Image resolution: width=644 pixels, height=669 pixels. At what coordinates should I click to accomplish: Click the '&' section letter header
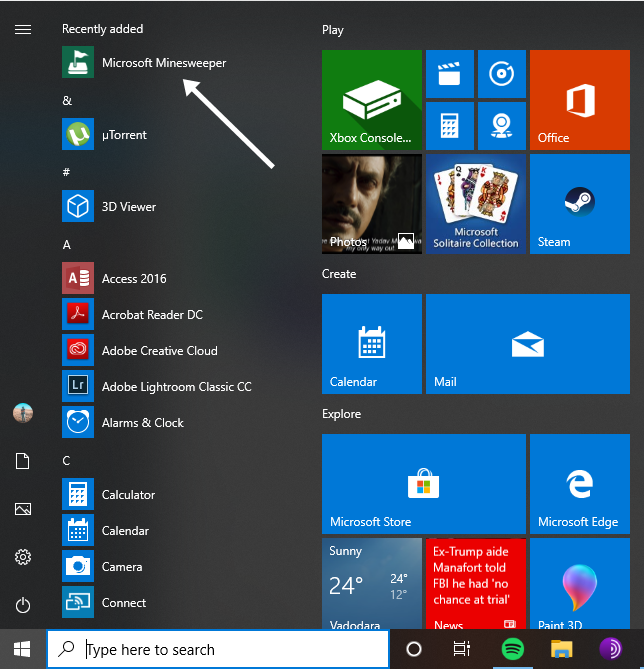click(x=67, y=101)
